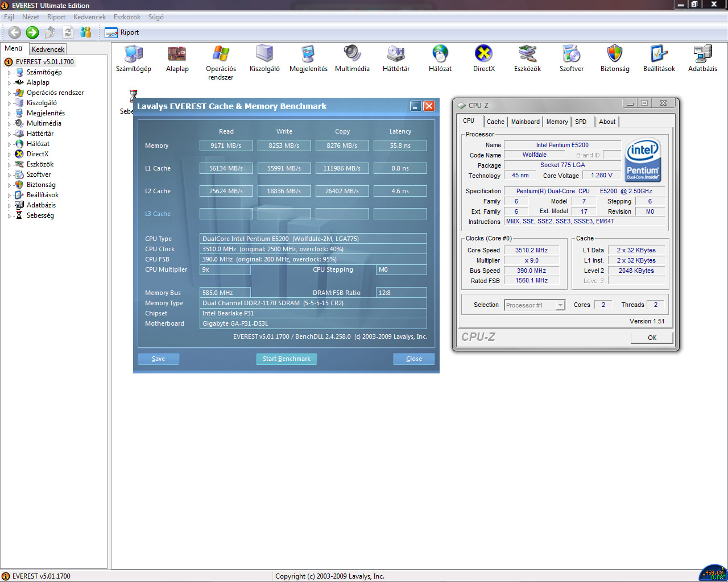Image resolution: width=728 pixels, height=582 pixels.
Task: Switch to the SPD tab in CPU-Z
Action: coord(581,122)
